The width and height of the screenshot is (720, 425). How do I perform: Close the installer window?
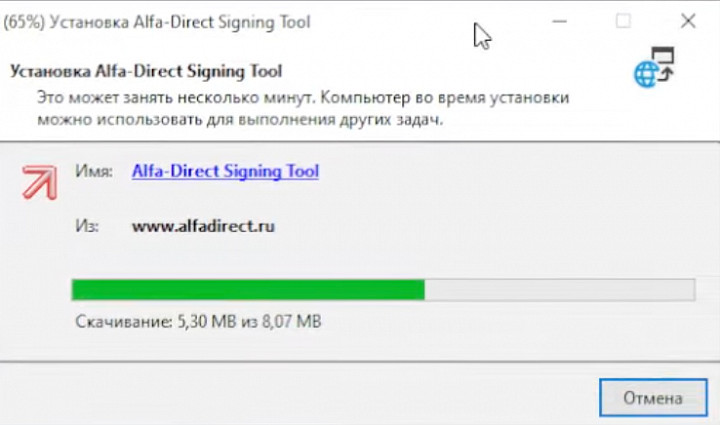coord(688,21)
